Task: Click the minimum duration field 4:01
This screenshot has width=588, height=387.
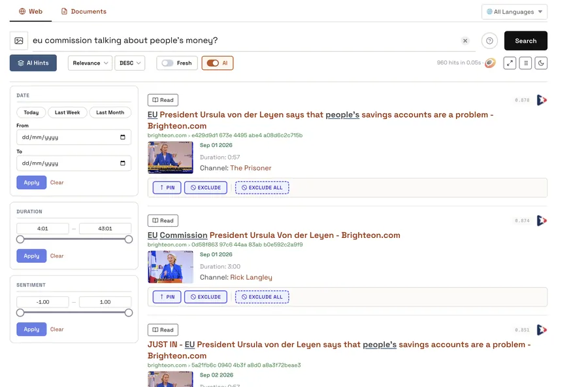Action: click(42, 228)
